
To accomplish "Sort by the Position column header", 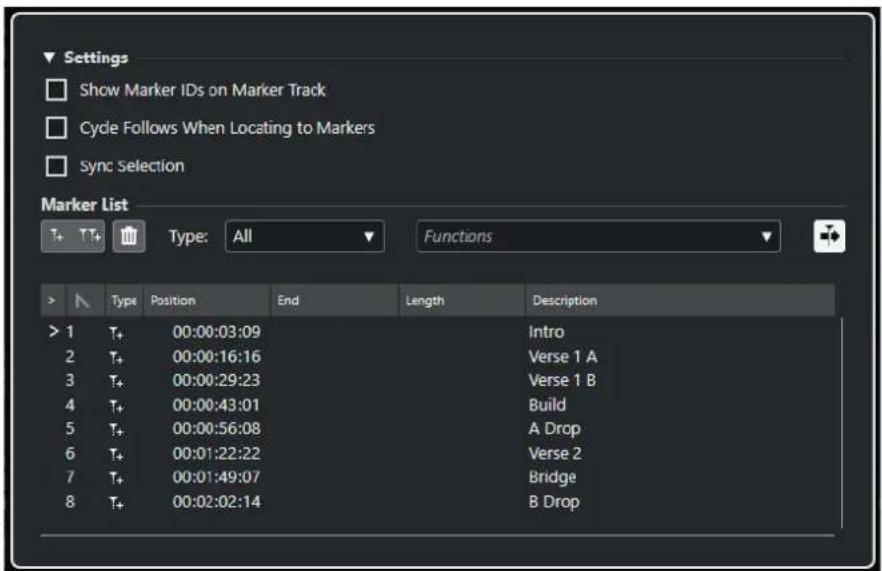I will click(x=207, y=300).
